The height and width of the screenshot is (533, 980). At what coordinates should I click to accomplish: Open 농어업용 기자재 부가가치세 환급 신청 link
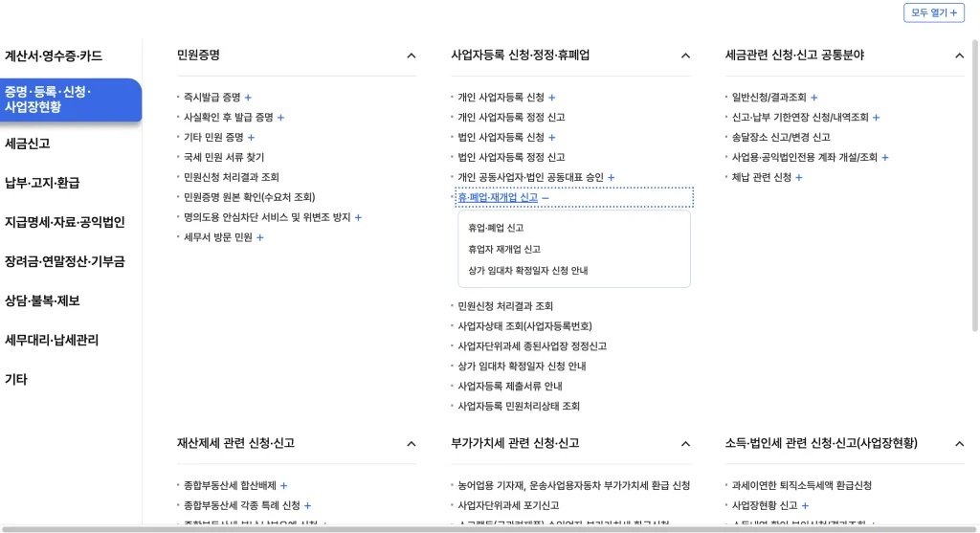coord(574,485)
